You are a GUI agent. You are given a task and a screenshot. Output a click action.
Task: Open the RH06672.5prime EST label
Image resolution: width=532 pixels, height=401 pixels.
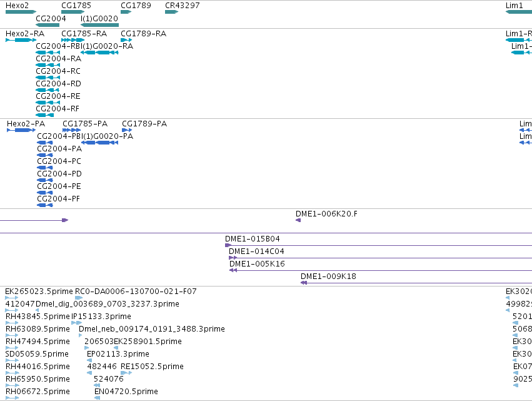click(x=38, y=392)
